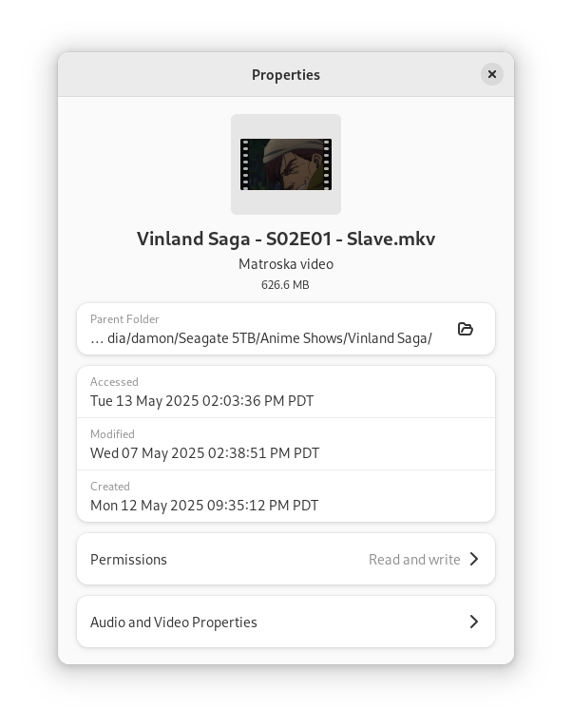Click the Created date Mon 12 May 2025
Viewport: 572px width, 728px height.
tap(204, 506)
